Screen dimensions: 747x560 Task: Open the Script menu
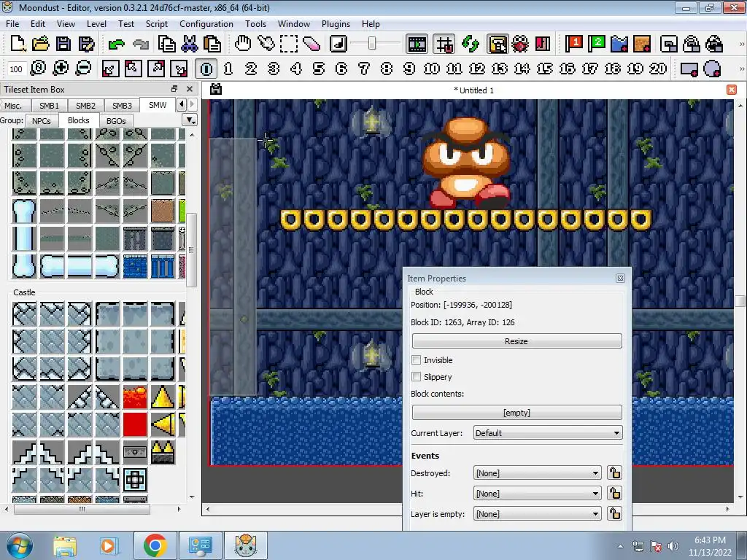point(156,24)
